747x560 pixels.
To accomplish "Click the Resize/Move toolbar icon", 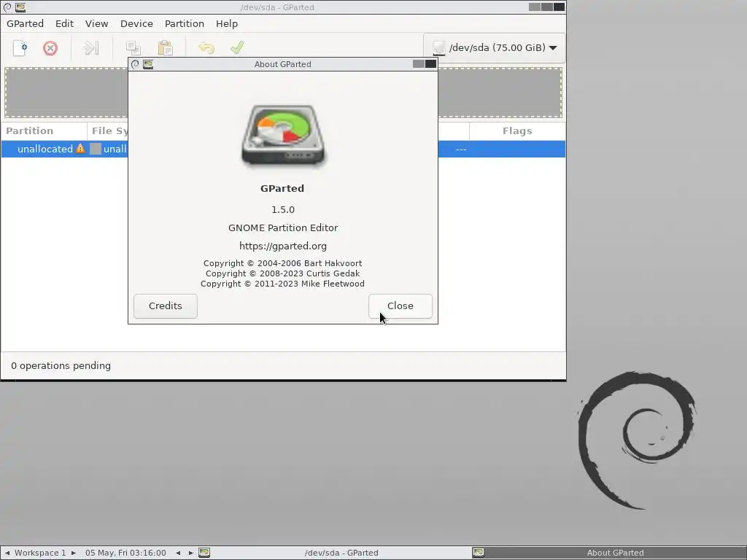I will [91, 48].
